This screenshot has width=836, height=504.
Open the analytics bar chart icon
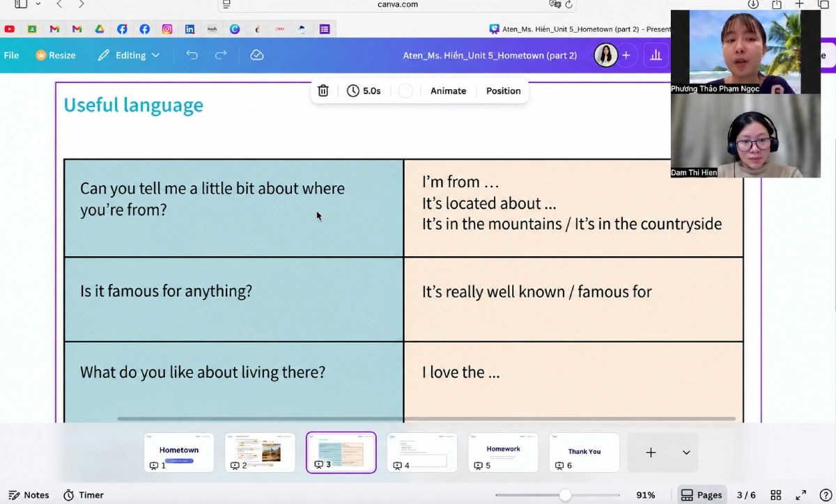[x=656, y=55]
